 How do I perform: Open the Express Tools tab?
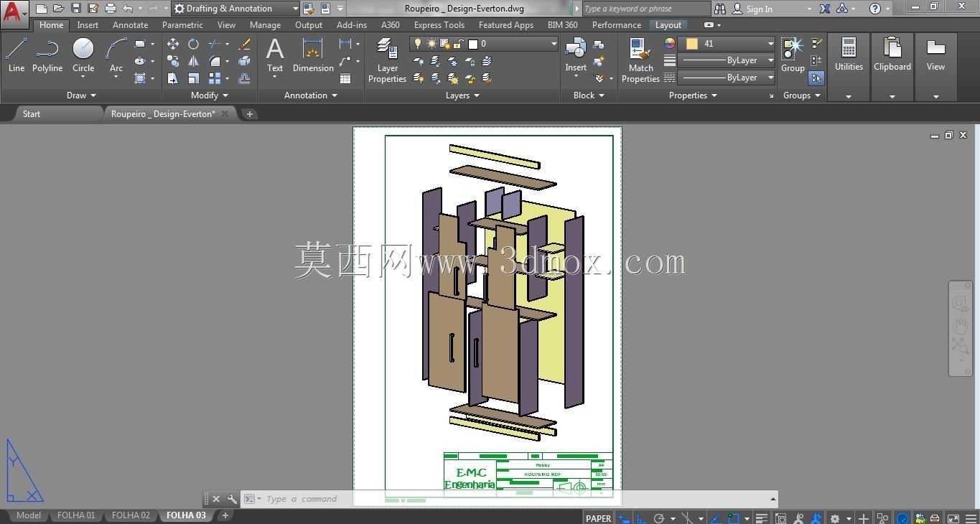coord(439,25)
